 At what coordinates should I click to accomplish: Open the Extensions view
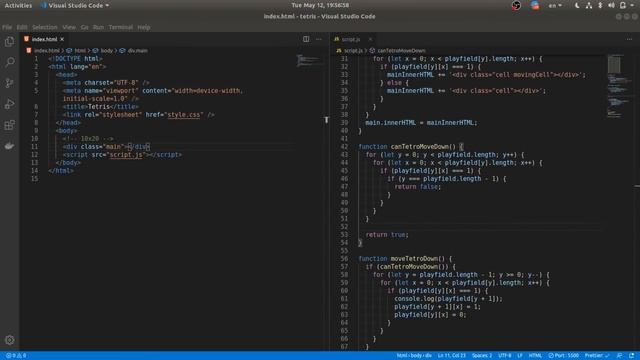[x=9, y=124]
